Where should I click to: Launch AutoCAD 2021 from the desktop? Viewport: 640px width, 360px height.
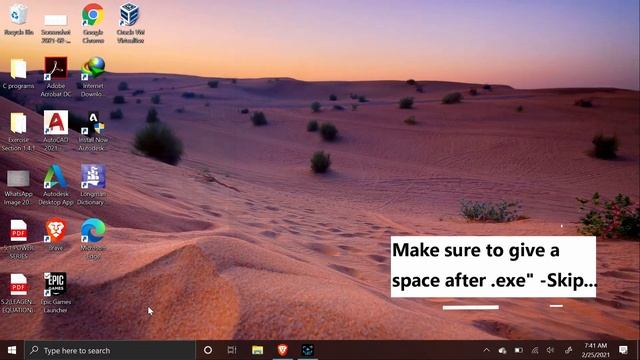coord(56,131)
